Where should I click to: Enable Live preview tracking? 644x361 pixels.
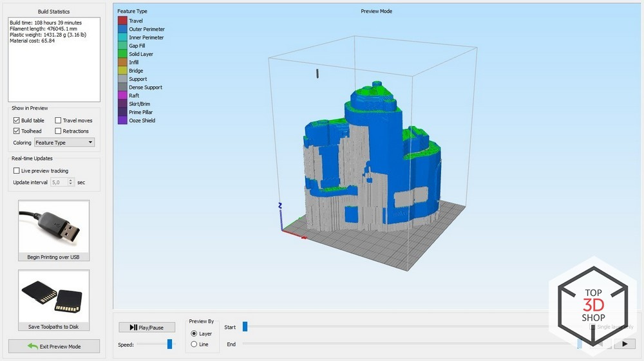[x=17, y=171]
